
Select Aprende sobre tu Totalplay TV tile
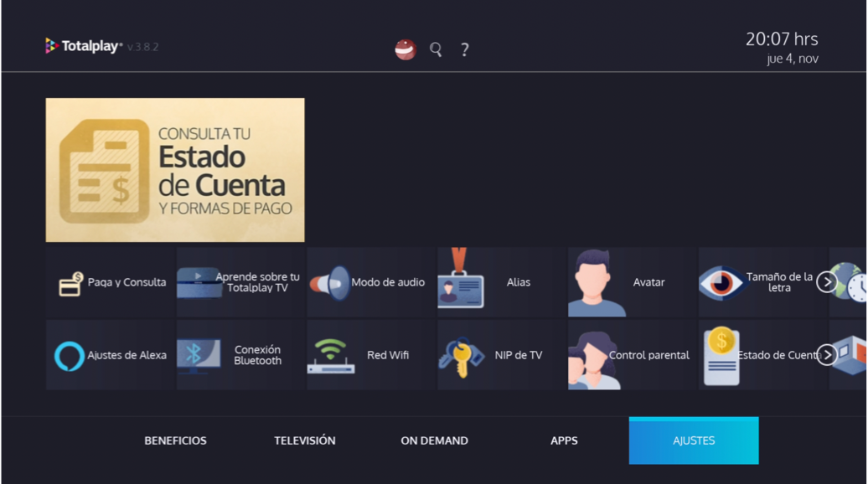[240, 282]
